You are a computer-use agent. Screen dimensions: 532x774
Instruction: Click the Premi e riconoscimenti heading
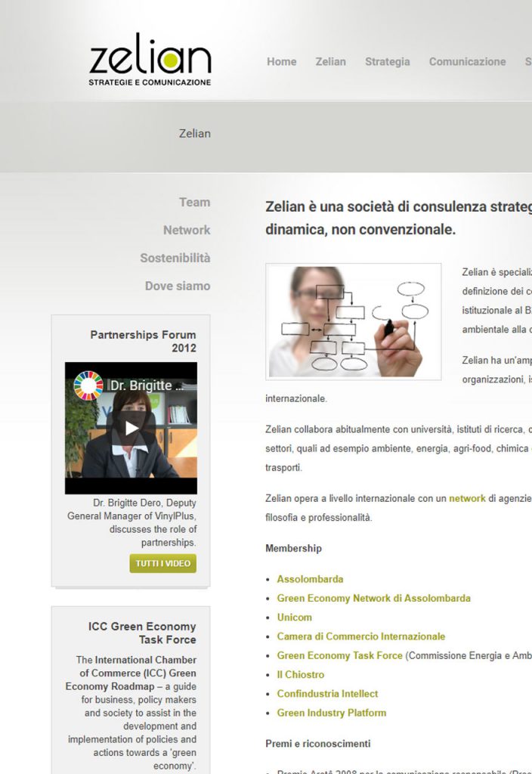pos(318,744)
